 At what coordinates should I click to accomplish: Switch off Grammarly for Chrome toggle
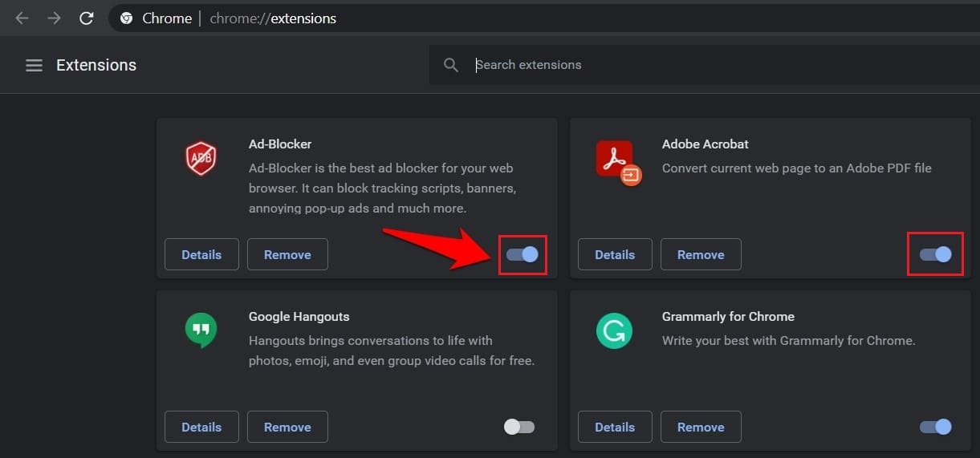(935, 427)
